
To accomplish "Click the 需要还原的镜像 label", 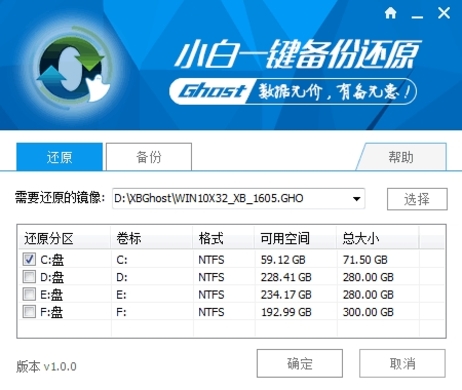I will click(60, 198).
